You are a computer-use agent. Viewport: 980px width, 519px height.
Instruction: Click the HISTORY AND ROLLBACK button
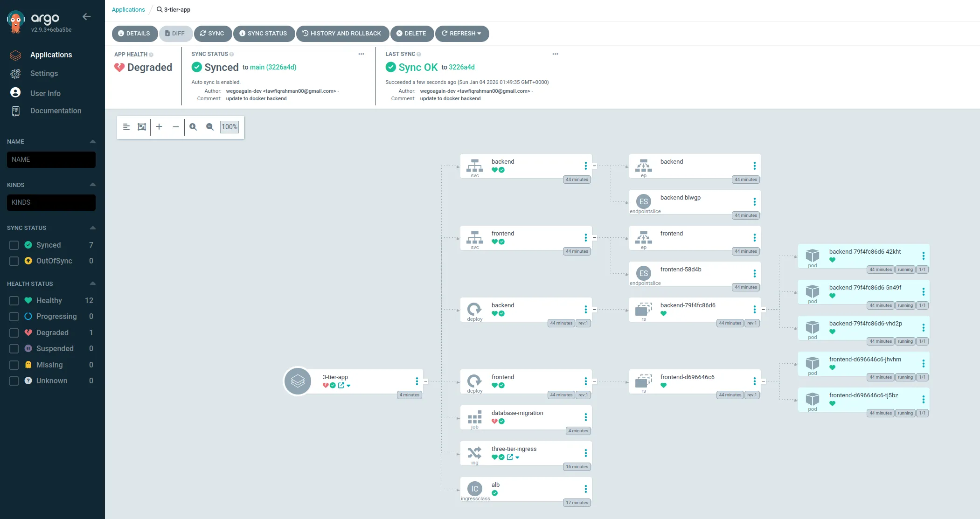[x=342, y=34]
